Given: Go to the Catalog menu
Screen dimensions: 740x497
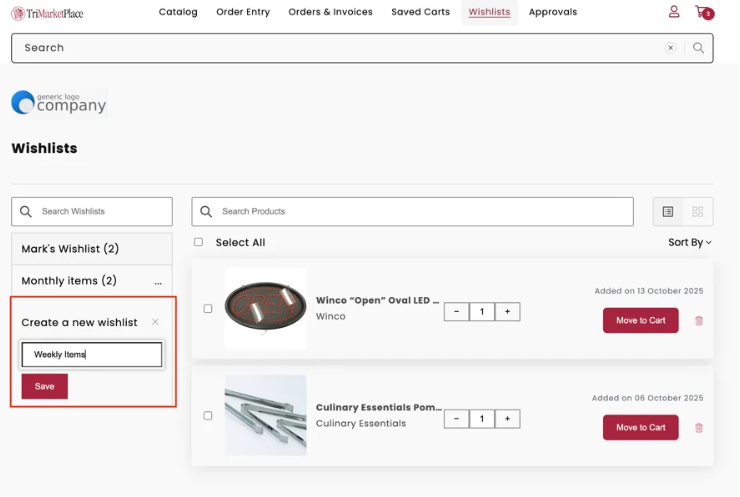Looking at the screenshot, I should (x=178, y=12).
